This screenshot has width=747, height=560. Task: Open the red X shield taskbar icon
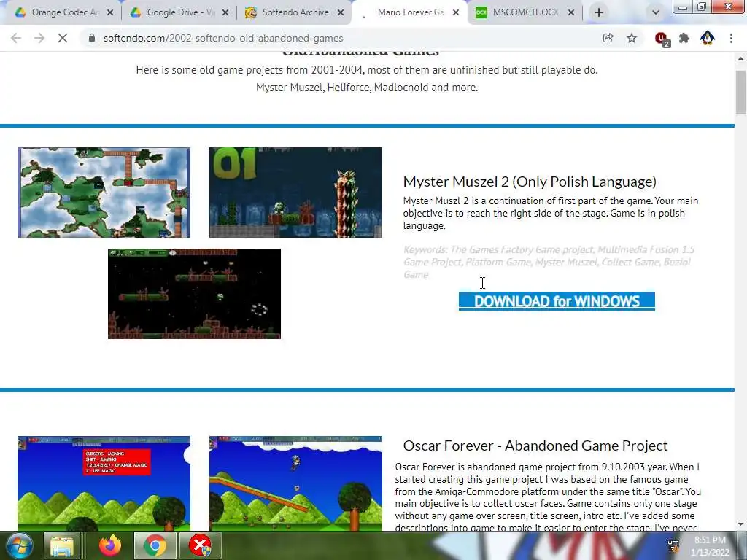(x=200, y=545)
